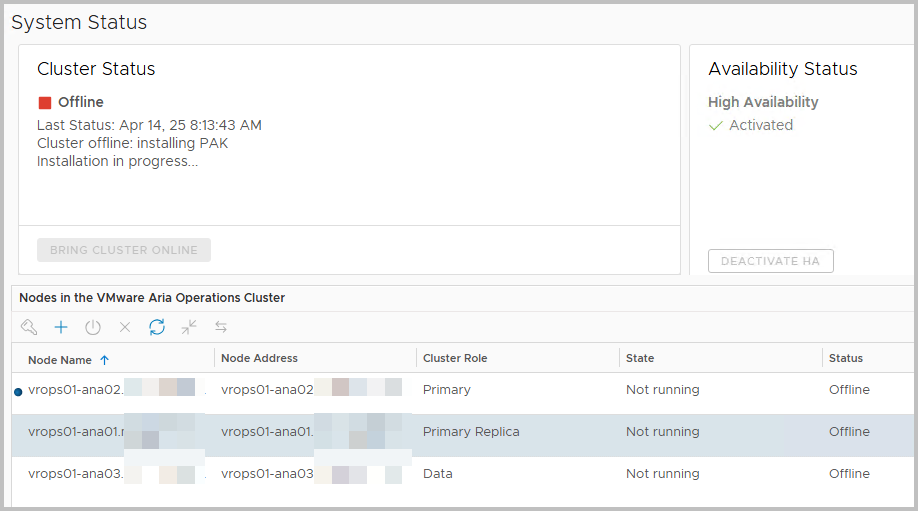Image resolution: width=918 pixels, height=511 pixels.
Task: Click the Node Address column header
Action: tap(259, 358)
